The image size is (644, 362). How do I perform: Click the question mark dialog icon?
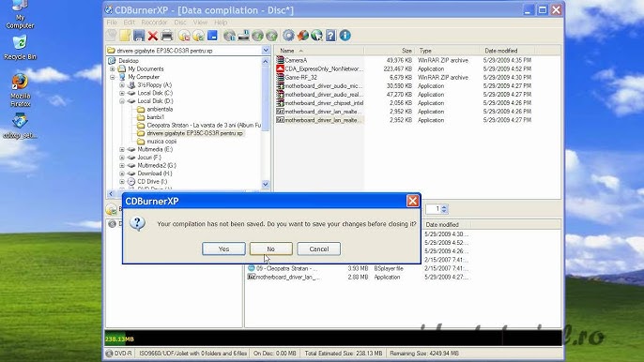coord(137,224)
